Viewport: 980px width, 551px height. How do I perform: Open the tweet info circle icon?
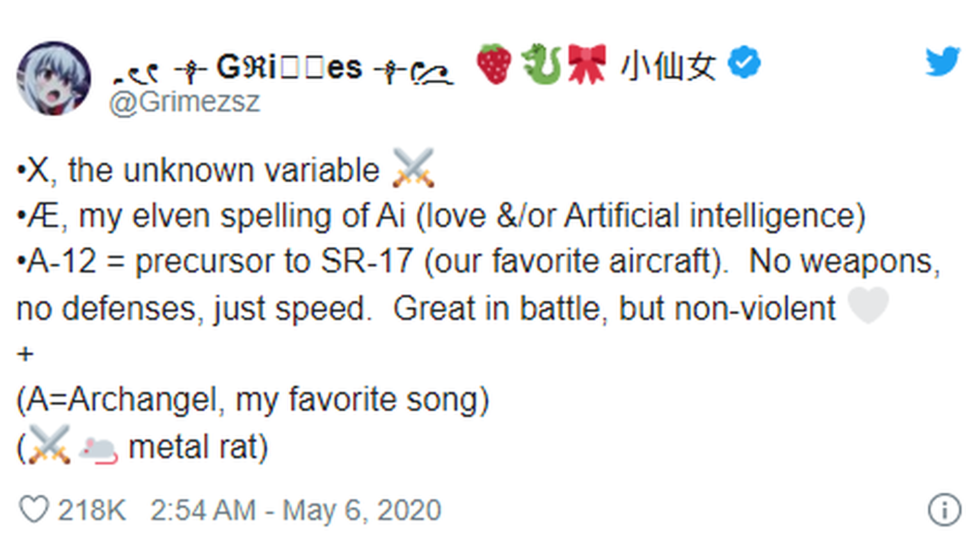945,511
